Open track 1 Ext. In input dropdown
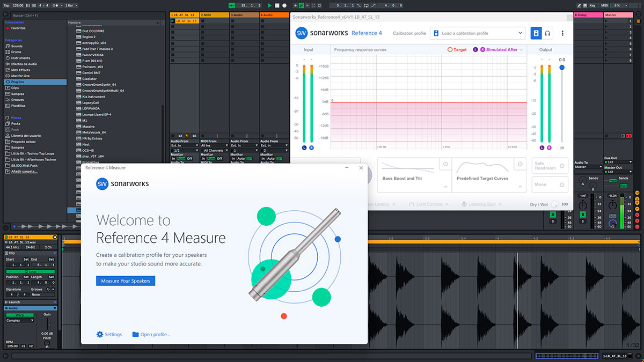Image resolution: width=644 pixels, height=362 pixels. [184, 145]
